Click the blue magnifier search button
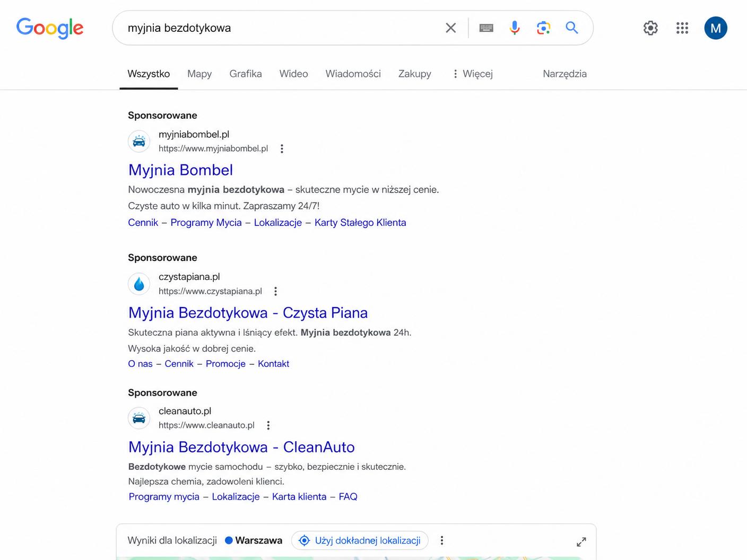Viewport: 747px width, 560px height. tap(571, 28)
